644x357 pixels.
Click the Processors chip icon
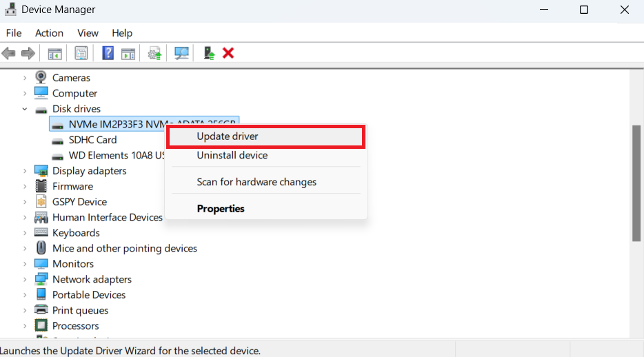[41, 325]
